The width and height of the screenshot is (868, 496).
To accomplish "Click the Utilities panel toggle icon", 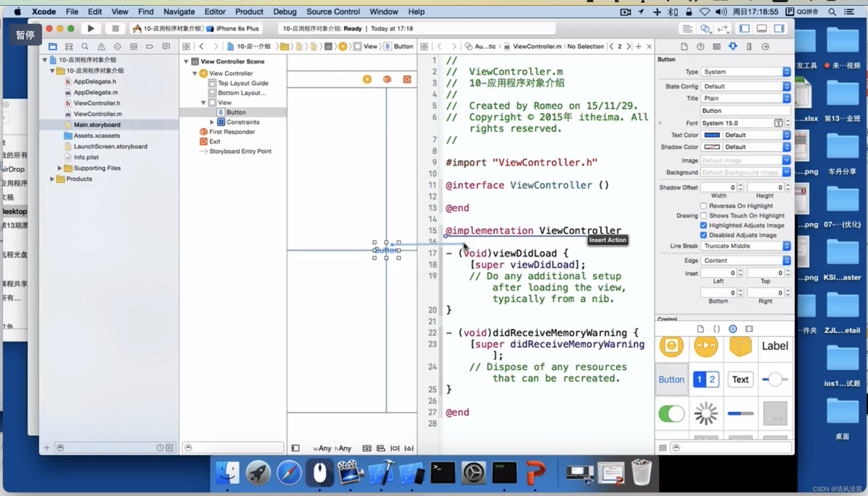I will (x=779, y=28).
